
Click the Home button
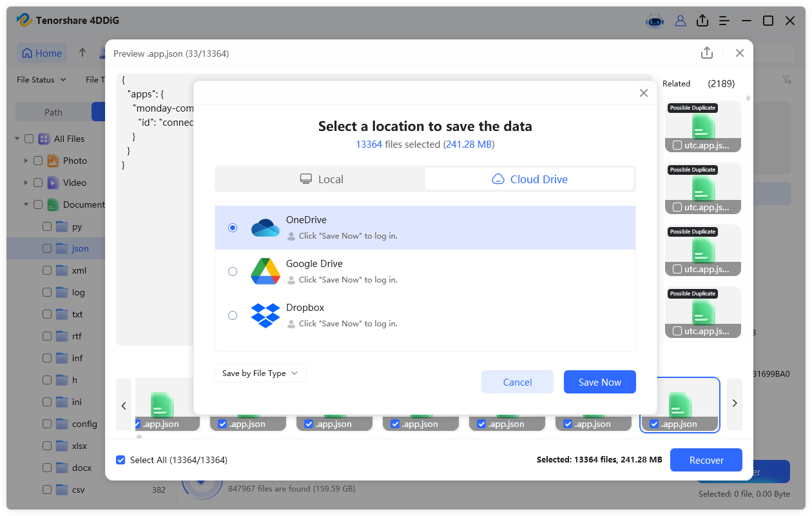click(43, 54)
